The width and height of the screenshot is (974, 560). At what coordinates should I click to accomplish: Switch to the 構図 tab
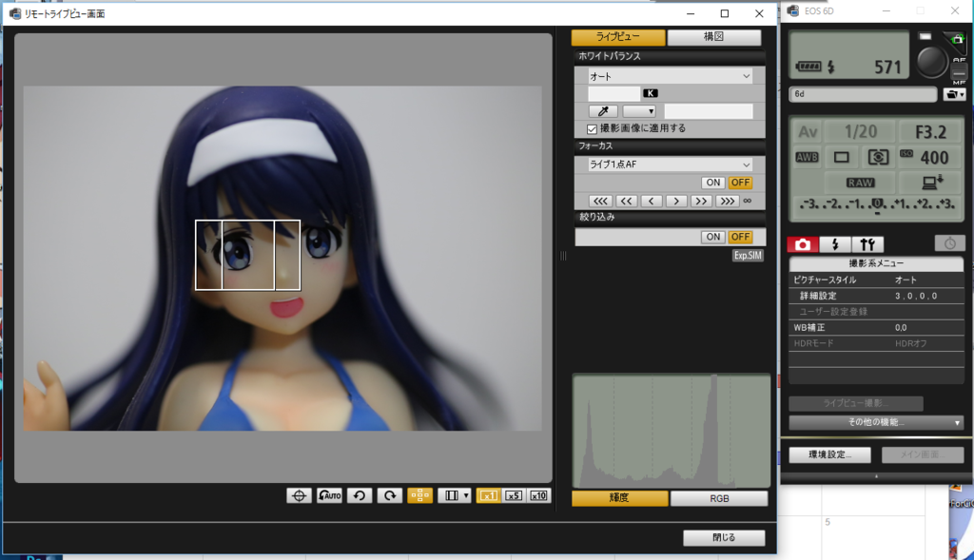coord(713,37)
